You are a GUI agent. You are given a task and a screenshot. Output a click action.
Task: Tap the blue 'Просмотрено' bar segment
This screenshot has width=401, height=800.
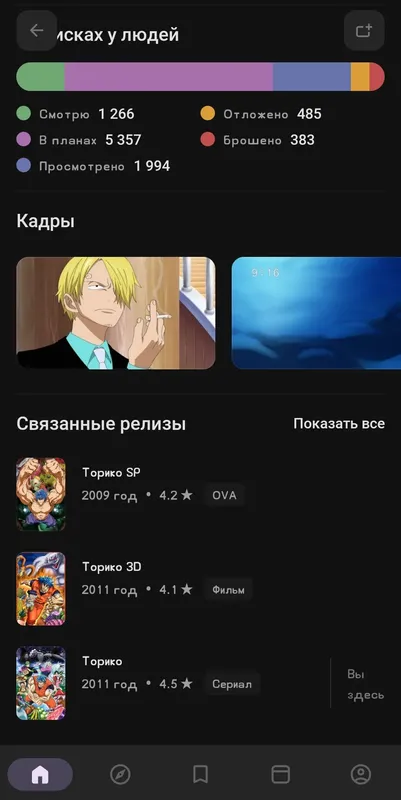coord(312,77)
